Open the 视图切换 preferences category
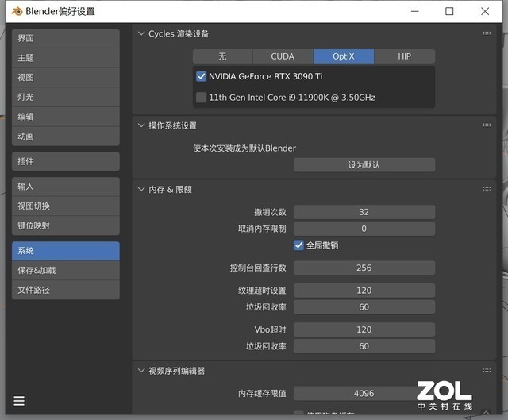The image size is (508, 420). 66,206
